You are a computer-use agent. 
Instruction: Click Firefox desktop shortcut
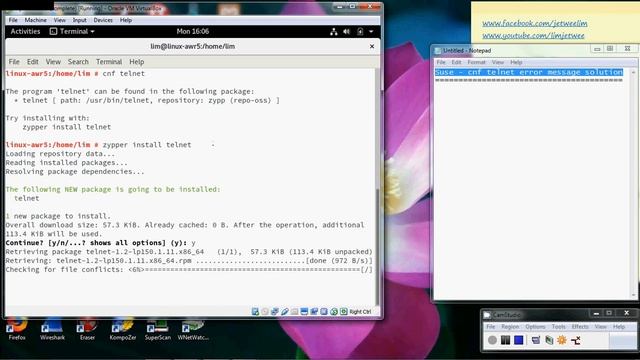pos(17,330)
